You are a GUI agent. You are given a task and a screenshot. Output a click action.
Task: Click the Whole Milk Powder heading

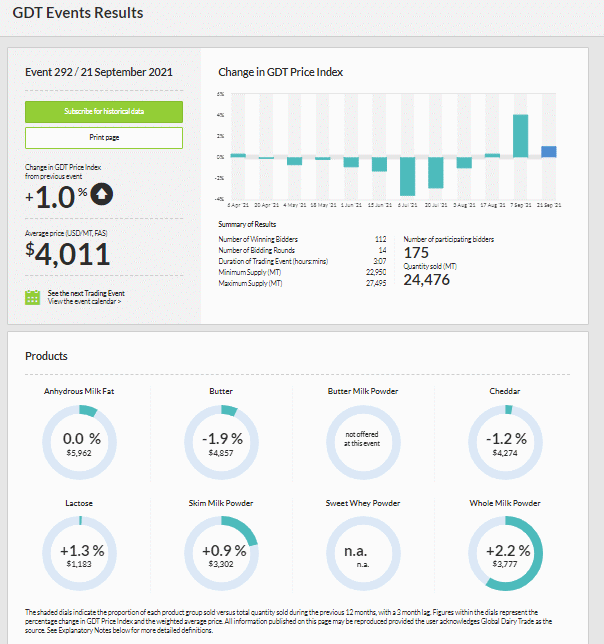505,503
